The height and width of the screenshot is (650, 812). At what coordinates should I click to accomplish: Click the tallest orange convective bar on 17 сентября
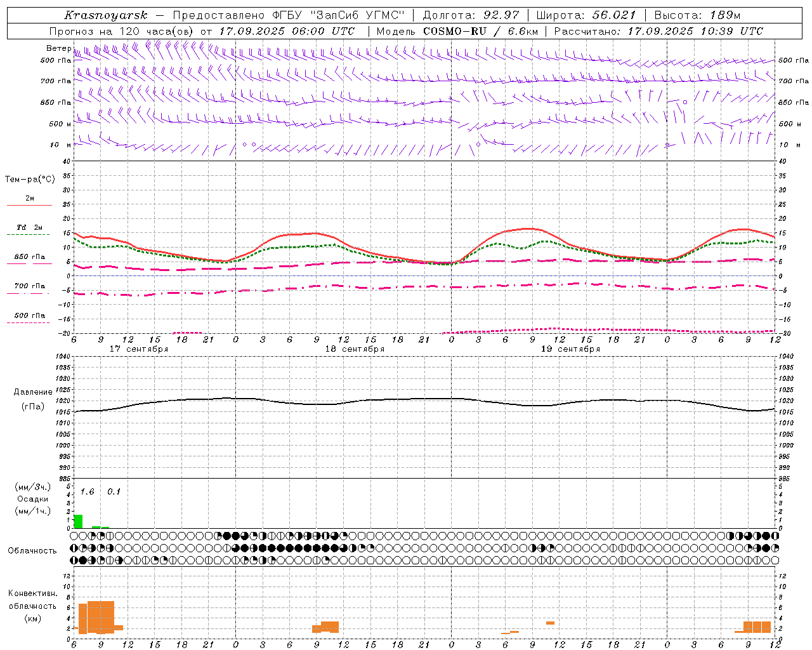click(x=101, y=617)
